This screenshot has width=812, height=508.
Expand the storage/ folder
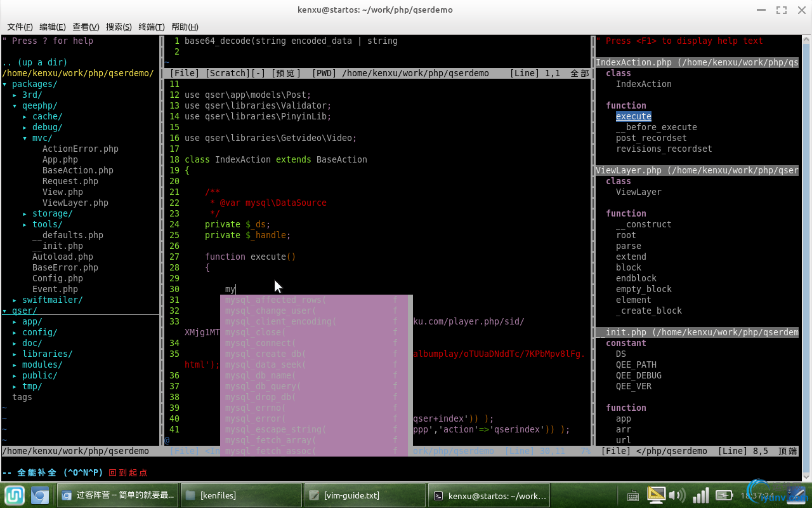tap(48, 213)
